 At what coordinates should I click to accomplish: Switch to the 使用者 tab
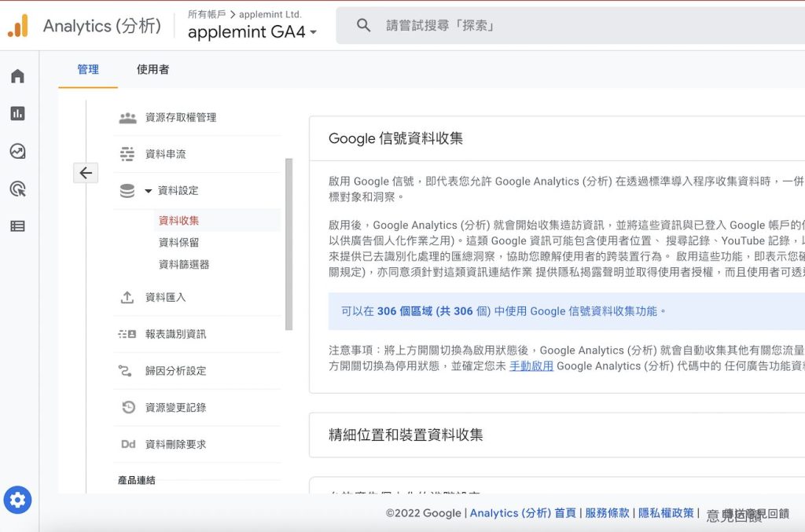(153, 69)
